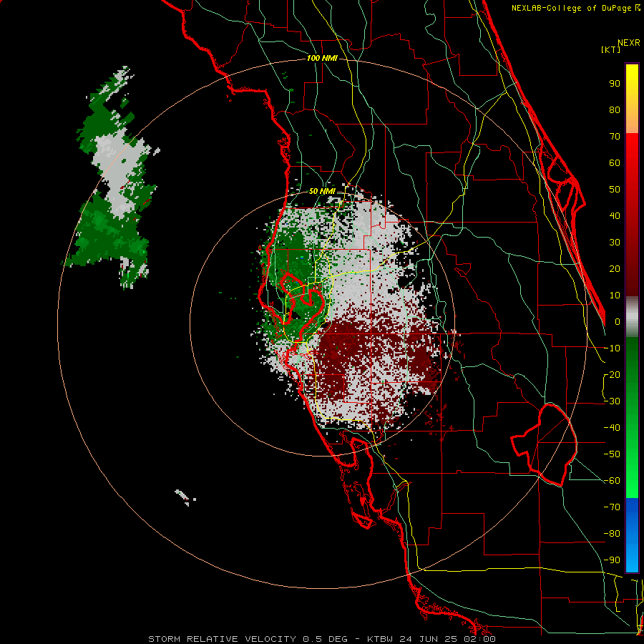Click the 20 knot value on the scale

615,269
